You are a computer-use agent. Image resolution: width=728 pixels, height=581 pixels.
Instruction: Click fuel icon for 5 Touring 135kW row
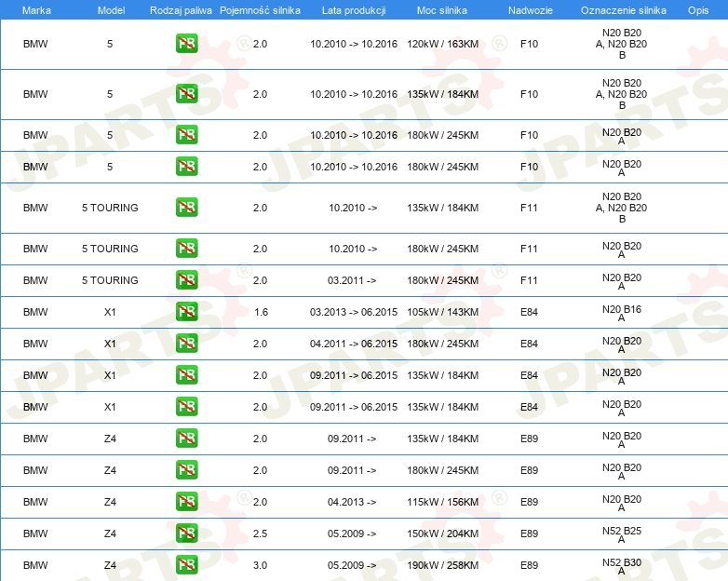[186, 207]
